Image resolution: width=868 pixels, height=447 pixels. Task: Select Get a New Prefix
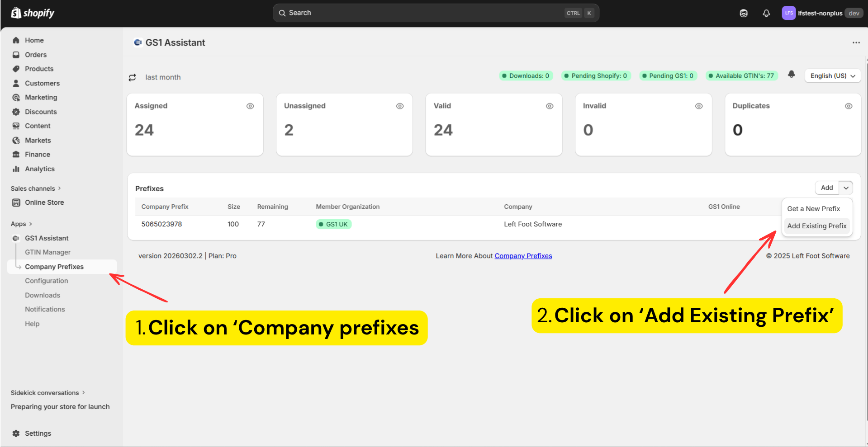(814, 209)
